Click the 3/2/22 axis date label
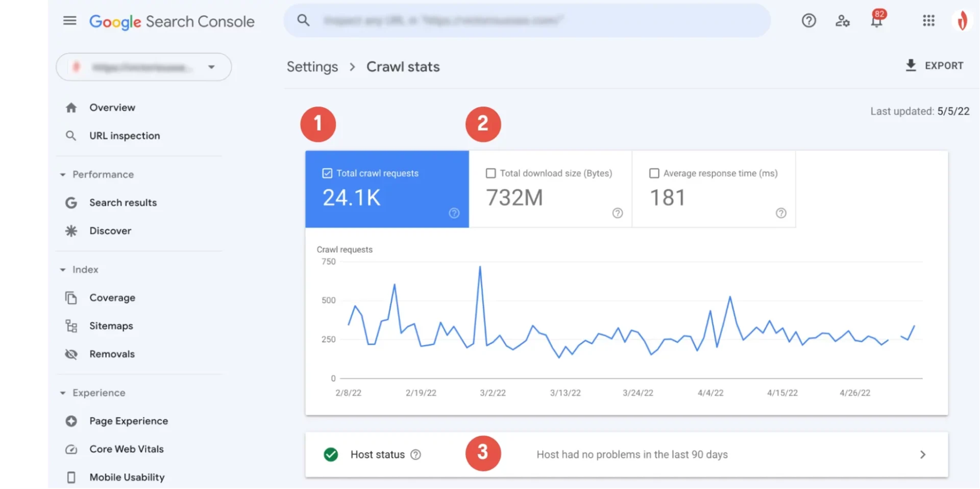This screenshot has width=980, height=489. coord(493,393)
